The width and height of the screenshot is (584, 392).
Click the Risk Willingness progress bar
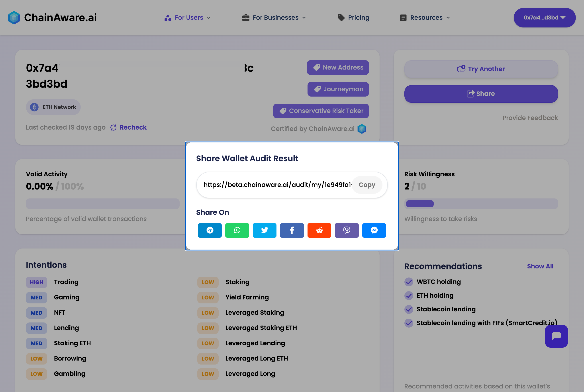click(x=481, y=204)
